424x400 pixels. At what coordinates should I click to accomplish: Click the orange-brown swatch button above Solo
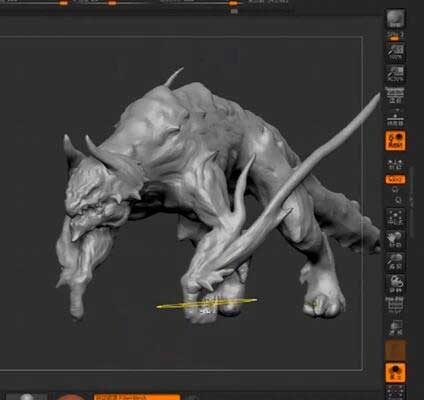[x=395, y=350]
